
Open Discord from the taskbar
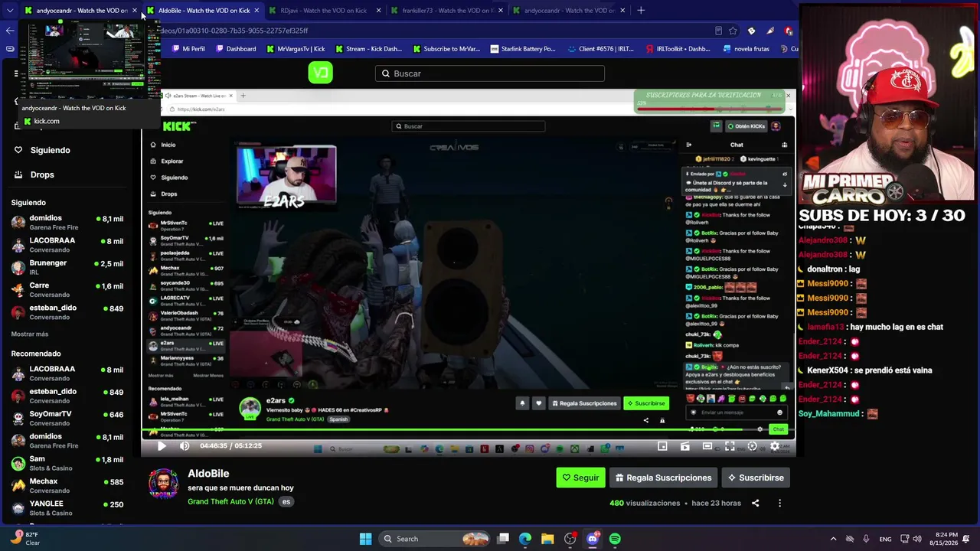coord(592,539)
